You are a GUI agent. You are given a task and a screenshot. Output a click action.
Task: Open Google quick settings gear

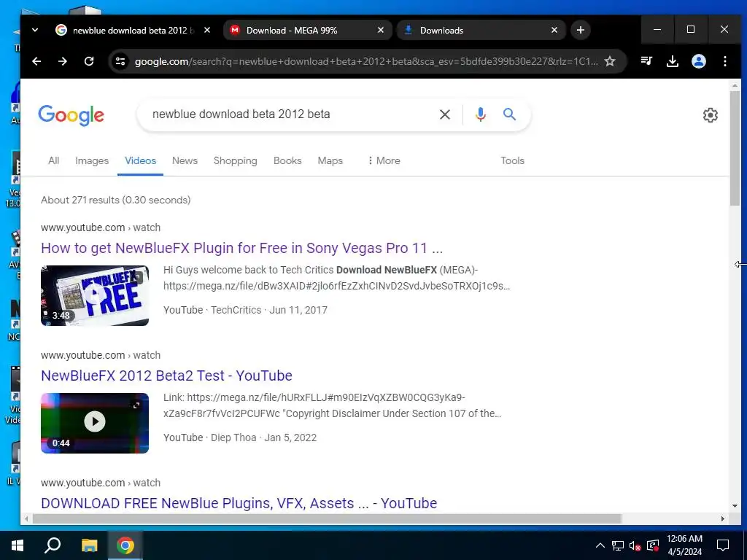[710, 114]
